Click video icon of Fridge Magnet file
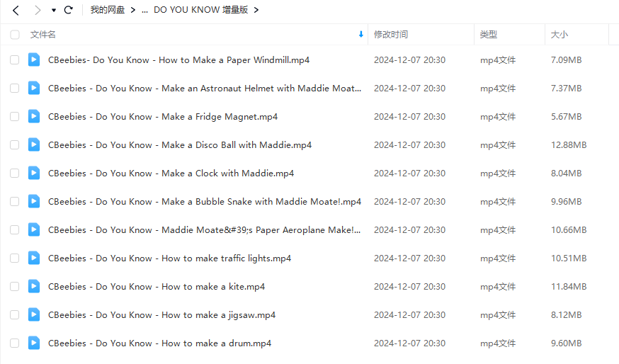619x364 pixels. 34,116
